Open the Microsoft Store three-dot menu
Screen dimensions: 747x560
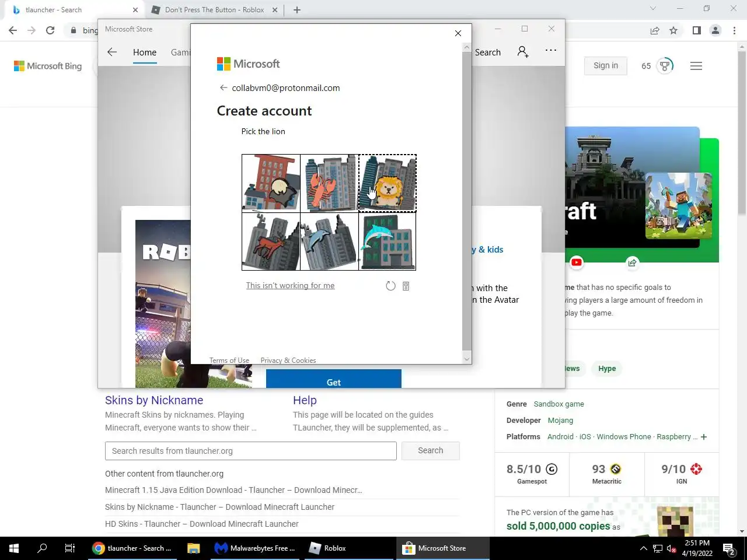click(x=551, y=51)
